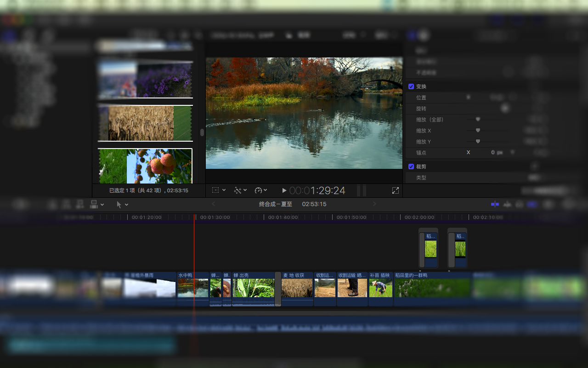
Task: Open the enhancement magic wand menu
Action: click(x=240, y=190)
